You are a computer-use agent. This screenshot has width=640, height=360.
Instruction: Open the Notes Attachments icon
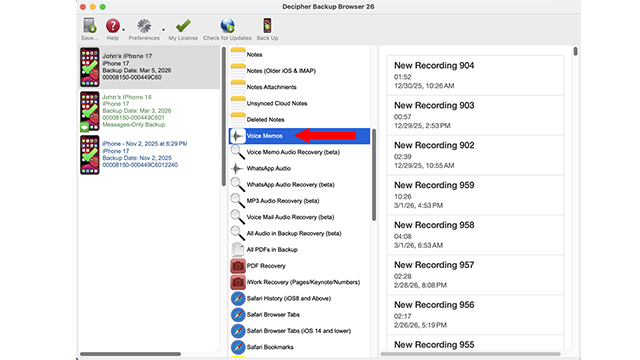point(238,87)
